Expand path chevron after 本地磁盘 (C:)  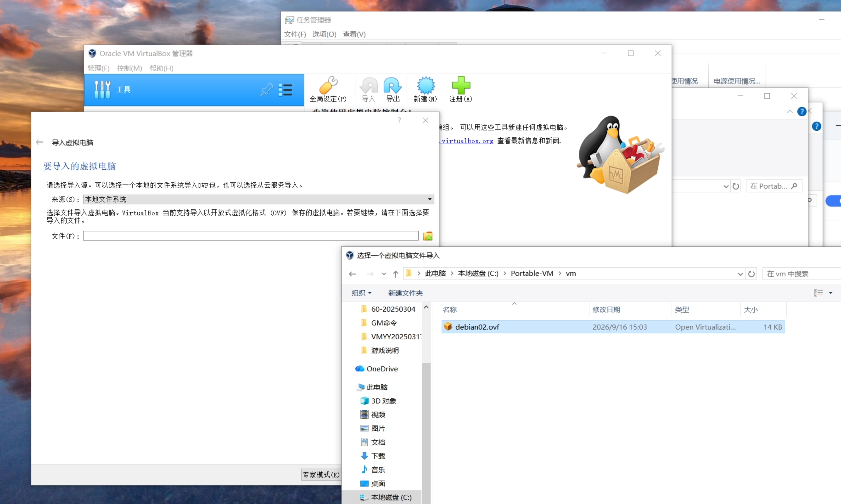(505, 274)
